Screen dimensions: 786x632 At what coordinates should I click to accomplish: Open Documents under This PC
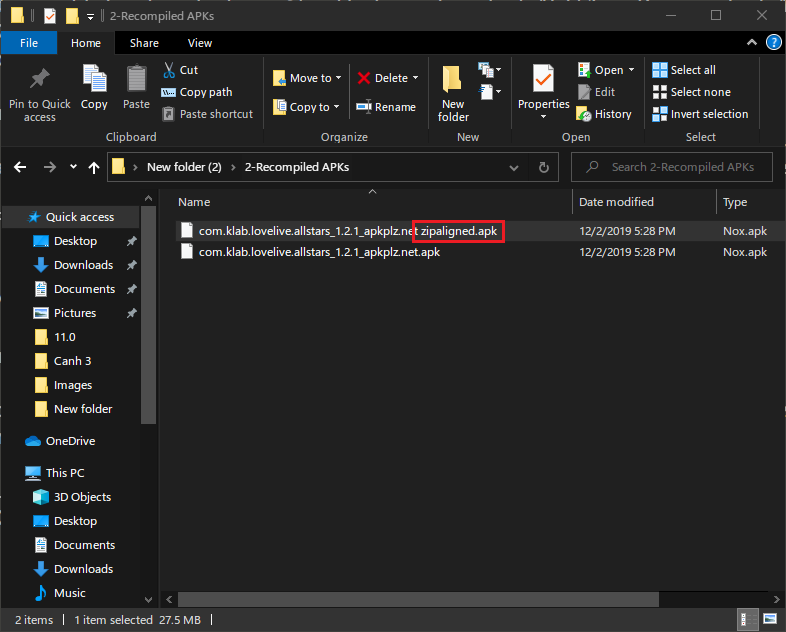point(84,545)
